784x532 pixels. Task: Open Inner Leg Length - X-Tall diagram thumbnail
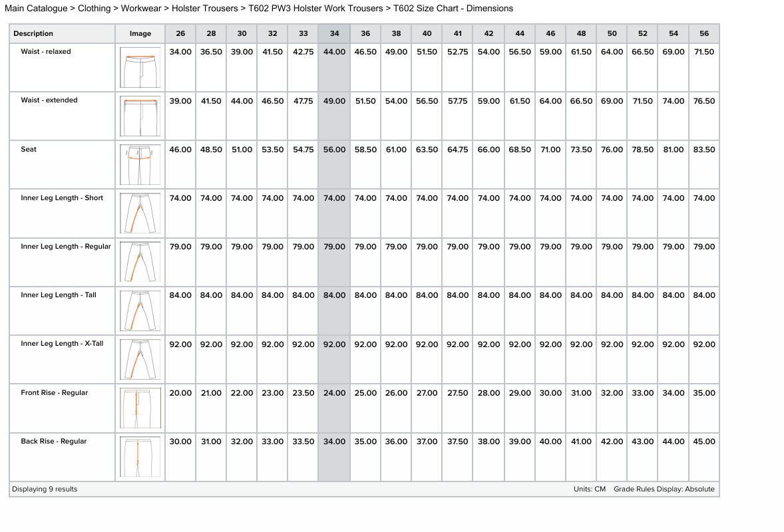click(x=140, y=359)
